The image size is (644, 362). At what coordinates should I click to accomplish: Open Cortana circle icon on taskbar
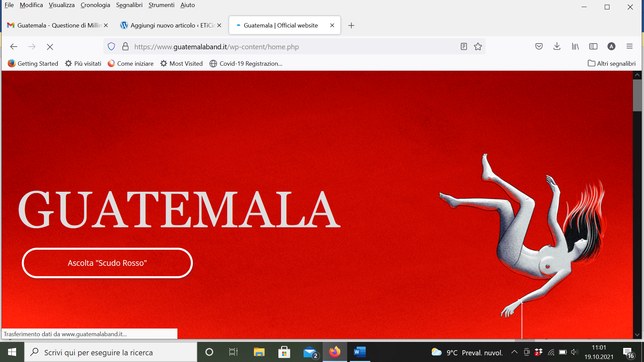(209, 352)
